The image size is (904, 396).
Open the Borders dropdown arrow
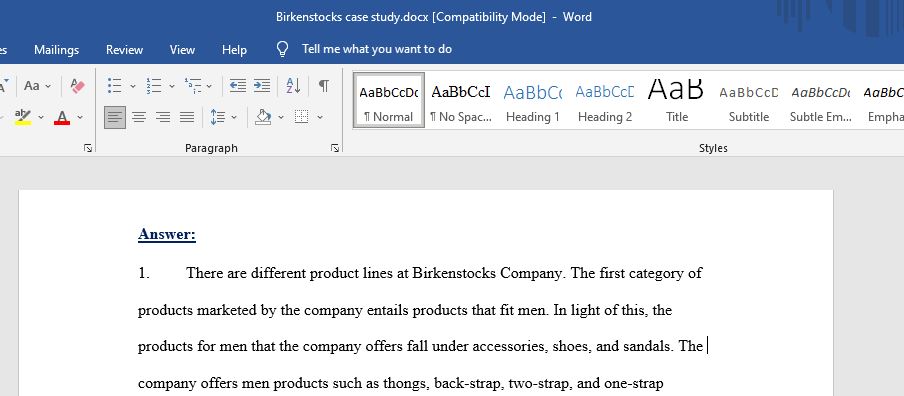click(320, 118)
